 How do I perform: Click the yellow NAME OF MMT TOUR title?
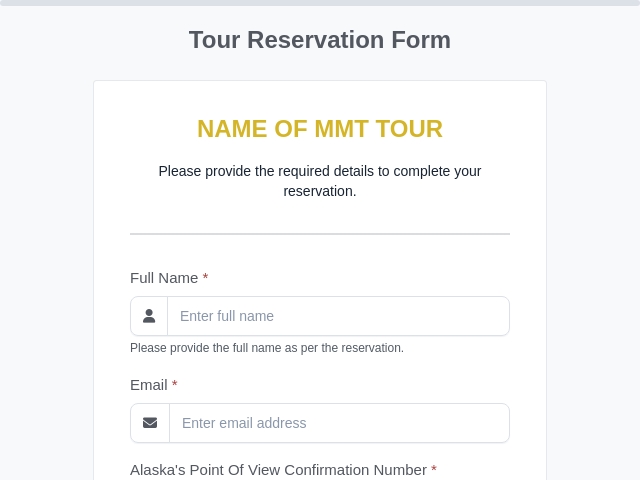320,129
